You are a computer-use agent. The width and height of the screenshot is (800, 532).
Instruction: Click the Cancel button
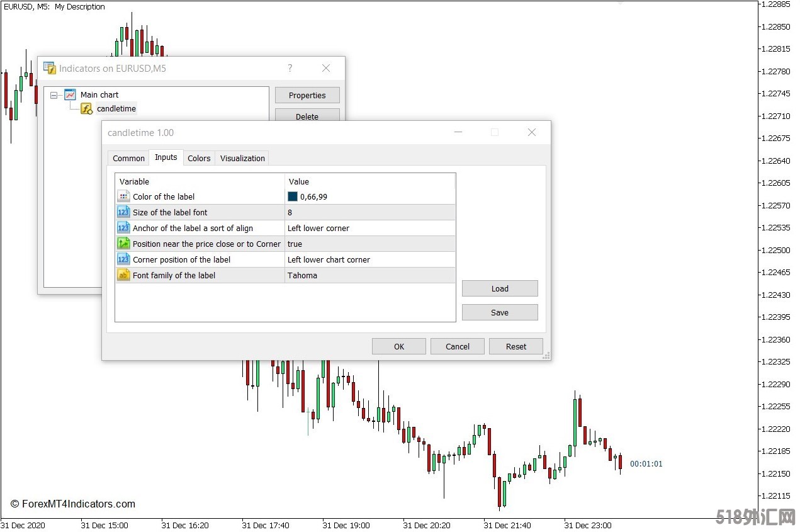[x=458, y=346]
